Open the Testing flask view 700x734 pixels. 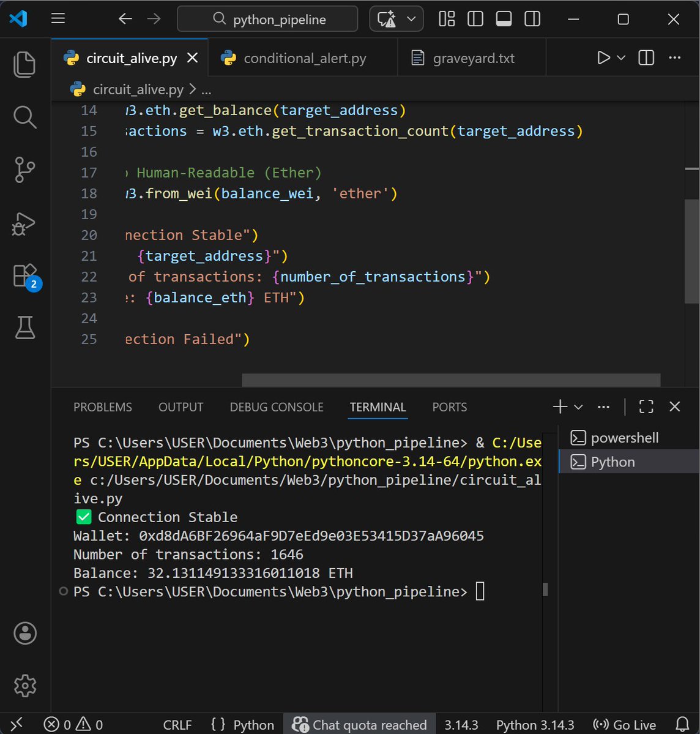pos(25,328)
